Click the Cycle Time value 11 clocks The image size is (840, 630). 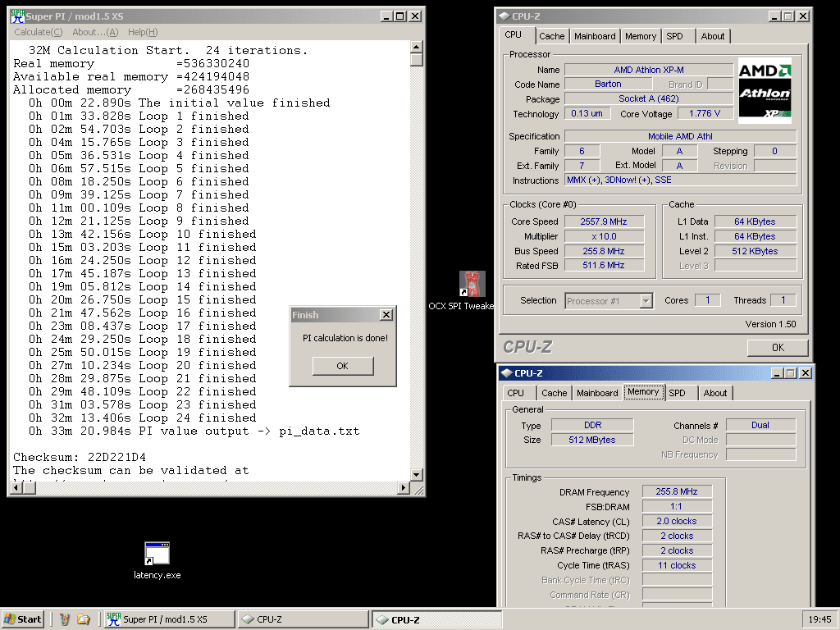click(x=677, y=566)
